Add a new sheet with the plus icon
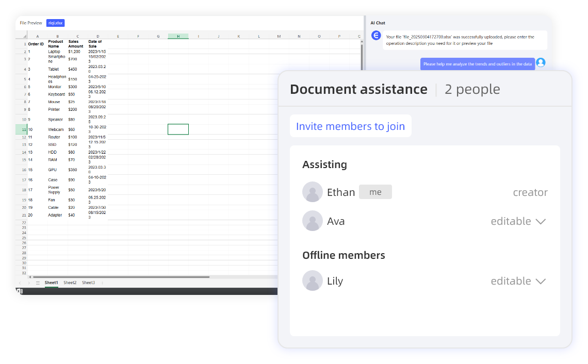The width and height of the screenshot is (588, 364). point(102,283)
